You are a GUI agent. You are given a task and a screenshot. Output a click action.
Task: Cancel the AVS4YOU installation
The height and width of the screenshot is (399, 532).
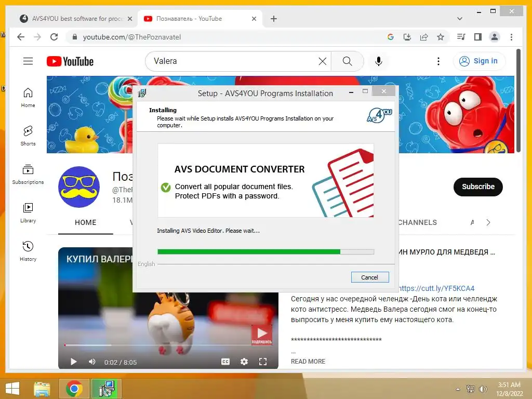(369, 277)
